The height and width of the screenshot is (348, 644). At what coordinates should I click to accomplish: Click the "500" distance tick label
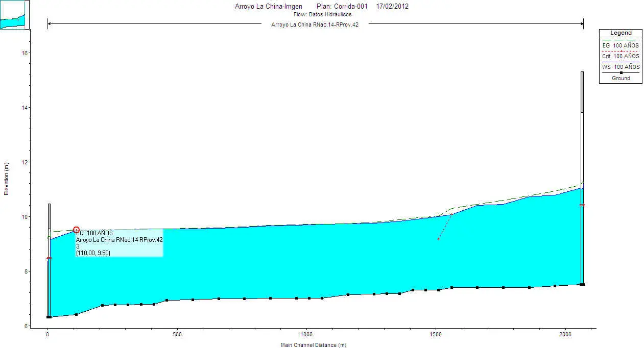(177, 335)
